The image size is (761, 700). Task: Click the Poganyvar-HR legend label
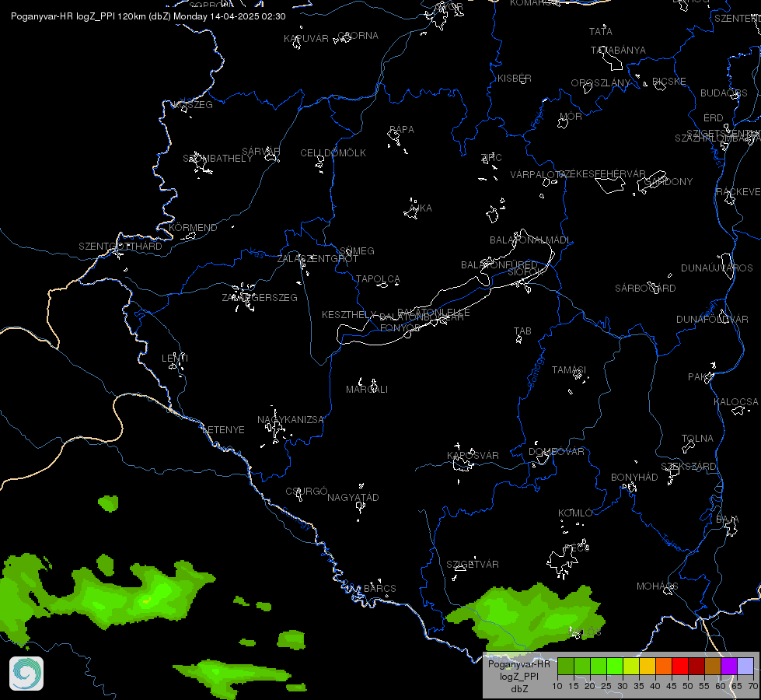click(x=518, y=663)
